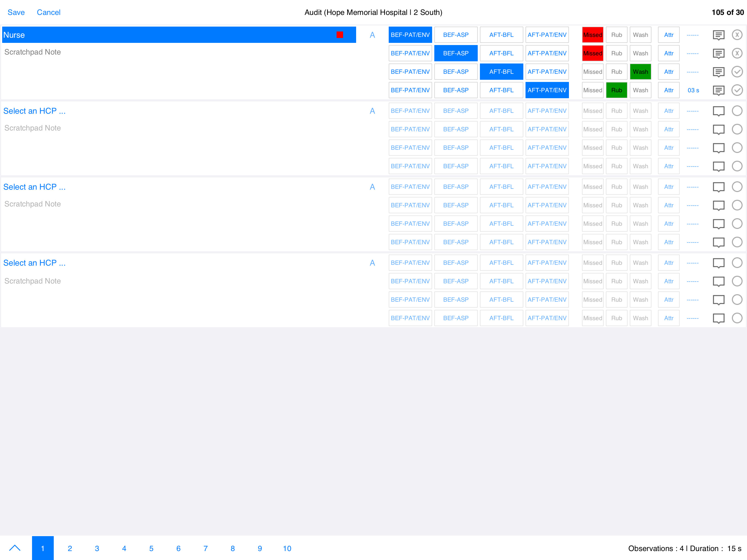Toggle status circle on third HCP third row

737,224
